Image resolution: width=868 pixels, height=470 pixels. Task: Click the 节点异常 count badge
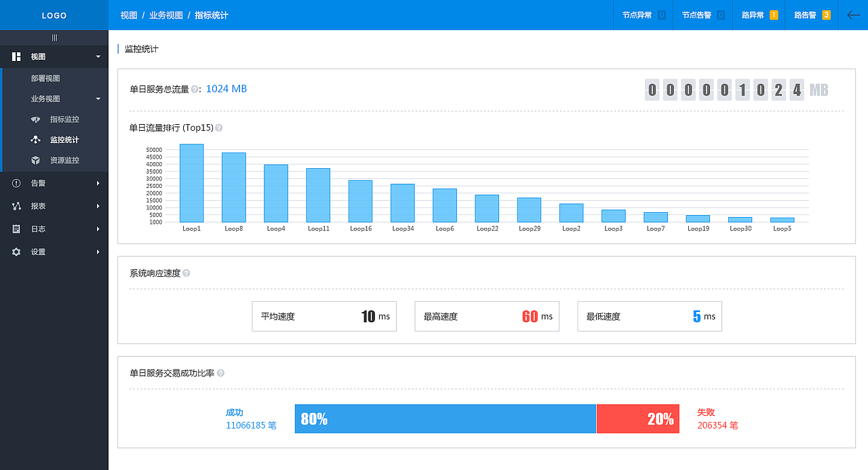click(662, 15)
